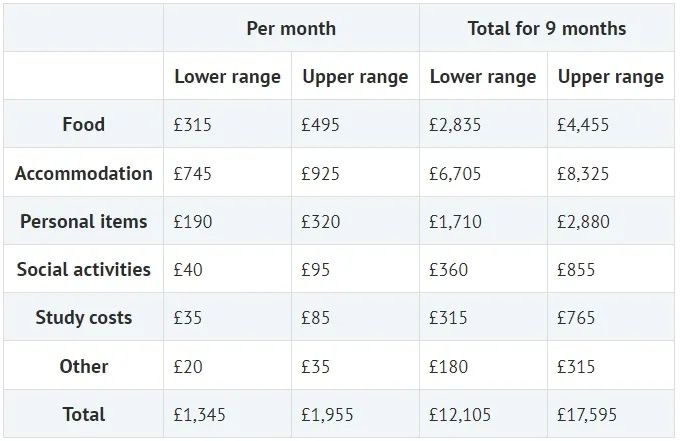Click the £495 Food upper range cell

[x=320, y=125]
